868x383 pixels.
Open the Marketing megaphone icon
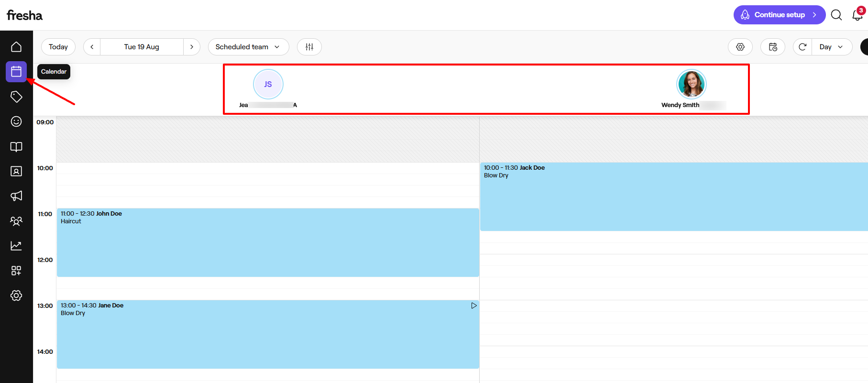coord(16,196)
